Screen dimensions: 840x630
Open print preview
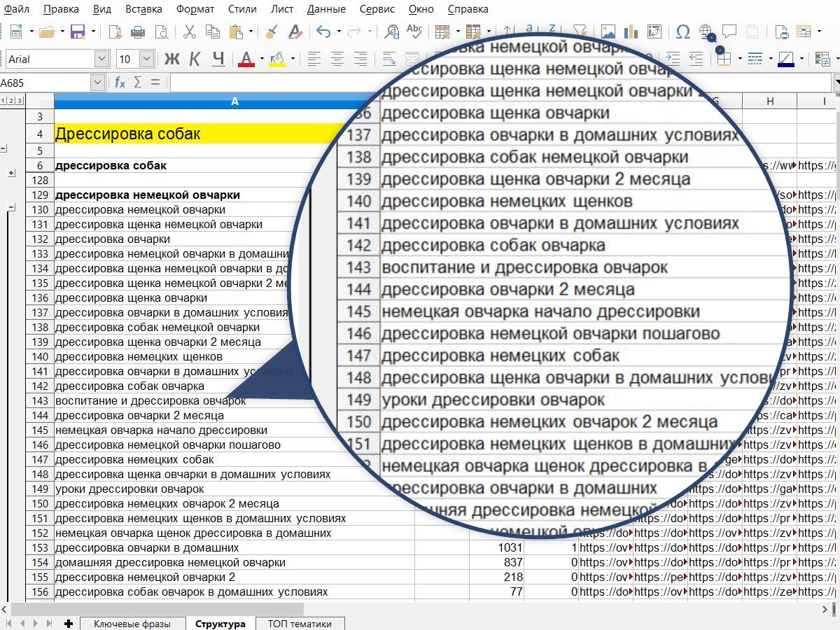coord(162,31)
